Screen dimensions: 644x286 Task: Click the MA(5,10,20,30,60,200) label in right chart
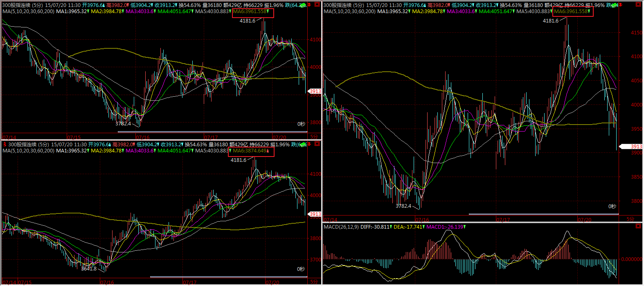[349, 11]
